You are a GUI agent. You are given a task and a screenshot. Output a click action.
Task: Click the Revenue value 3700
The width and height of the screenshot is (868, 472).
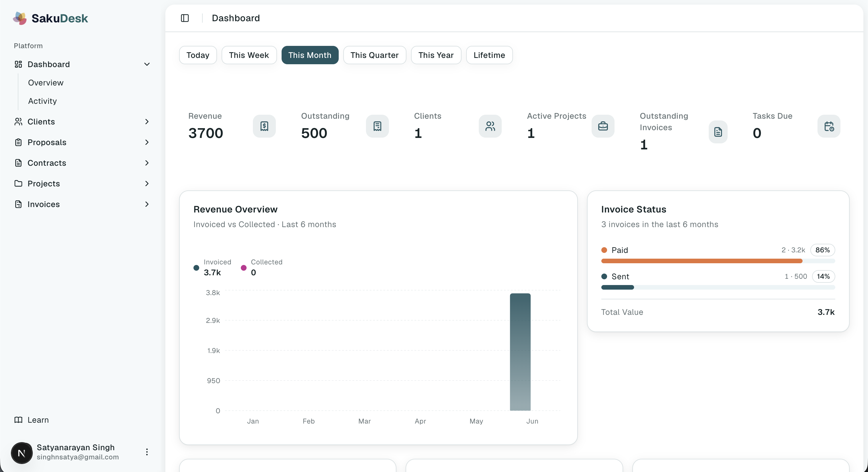click(206, 133)
